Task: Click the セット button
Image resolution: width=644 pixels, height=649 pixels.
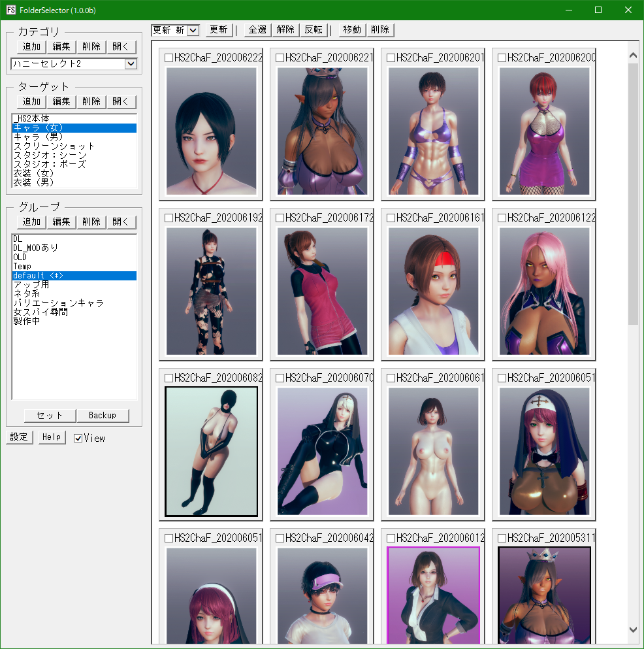Action: [x=50, y=416]
